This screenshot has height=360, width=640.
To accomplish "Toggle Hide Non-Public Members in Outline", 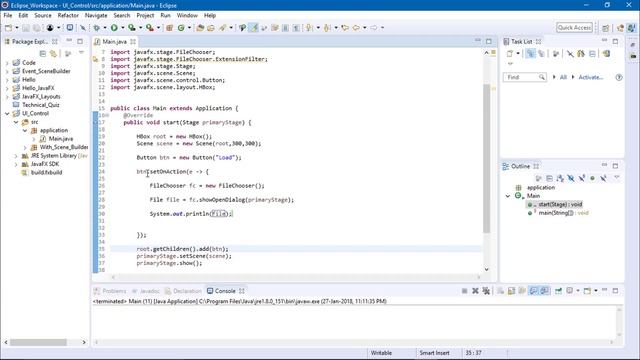I will [x=592, y=178].
